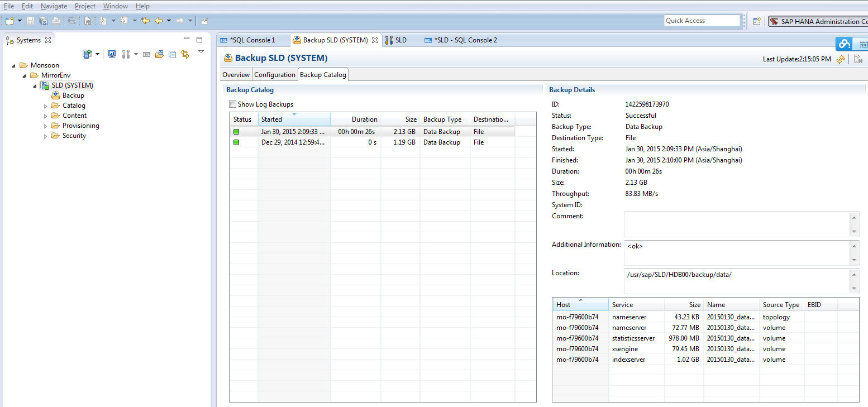Open the File menu
868x407 pixels.
pos(9,6)
